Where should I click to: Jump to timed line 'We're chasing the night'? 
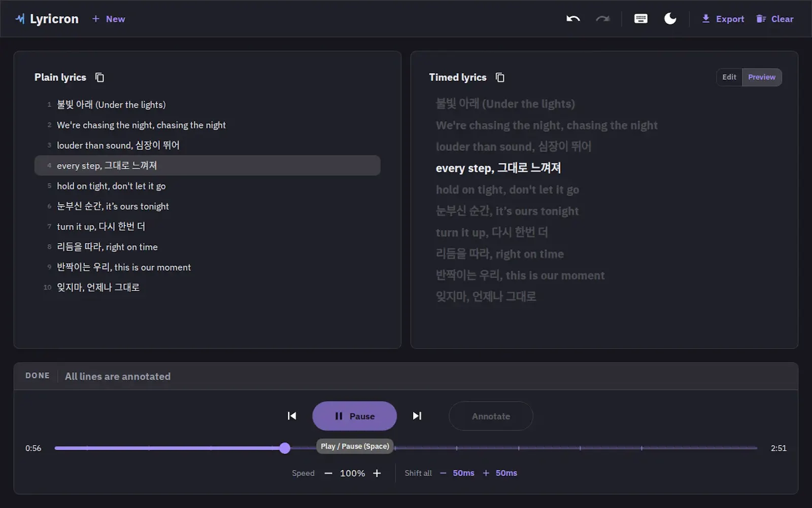(547, 125)
